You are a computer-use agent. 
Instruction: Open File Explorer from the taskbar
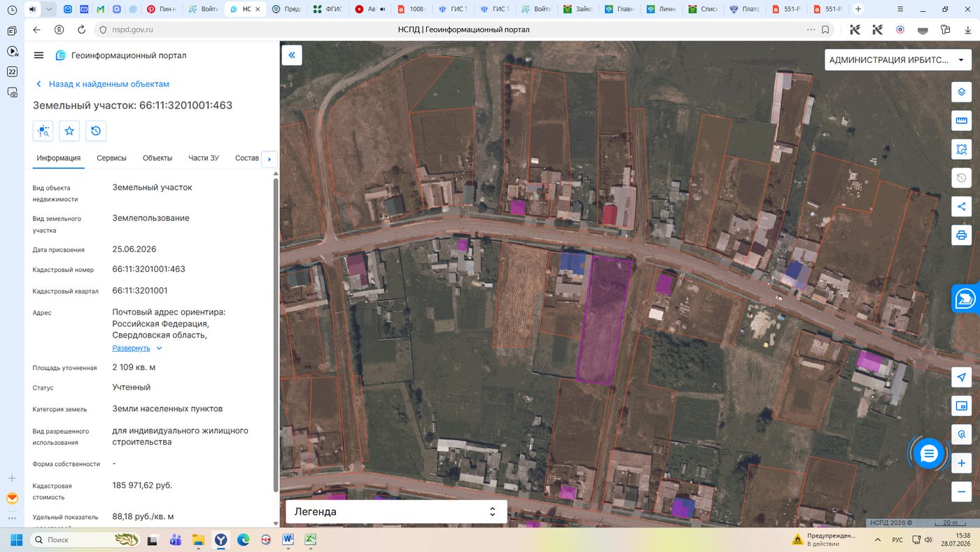[x=198, y=540]
